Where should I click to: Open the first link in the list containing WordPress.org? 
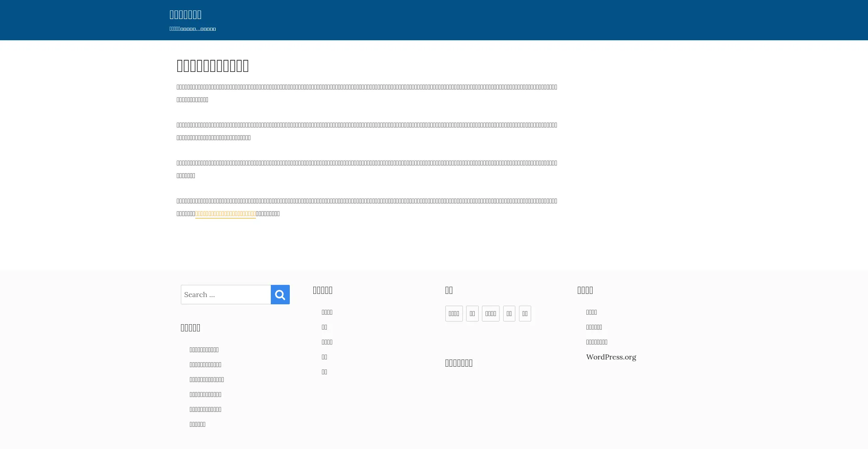point(591,312)
